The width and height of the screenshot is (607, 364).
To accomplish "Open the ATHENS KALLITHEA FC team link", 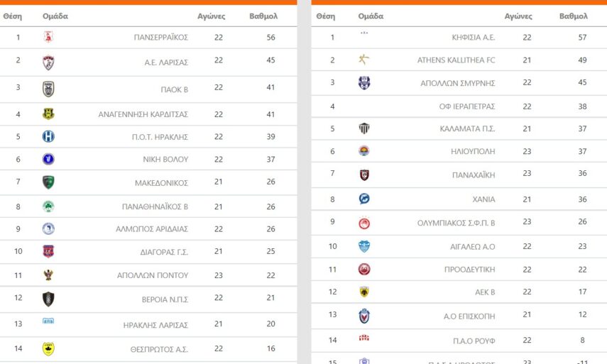I will 456,60.
